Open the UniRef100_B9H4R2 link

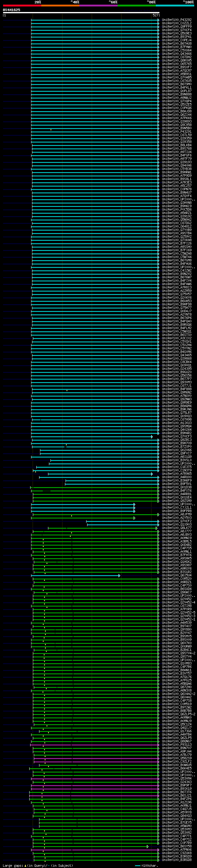pos(176,433)
